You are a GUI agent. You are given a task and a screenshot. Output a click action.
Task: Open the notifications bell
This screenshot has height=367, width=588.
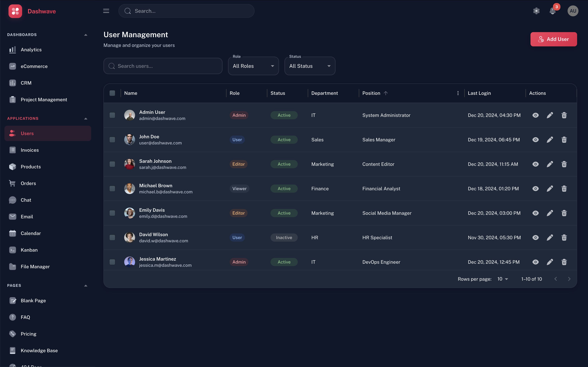[552, 11]
